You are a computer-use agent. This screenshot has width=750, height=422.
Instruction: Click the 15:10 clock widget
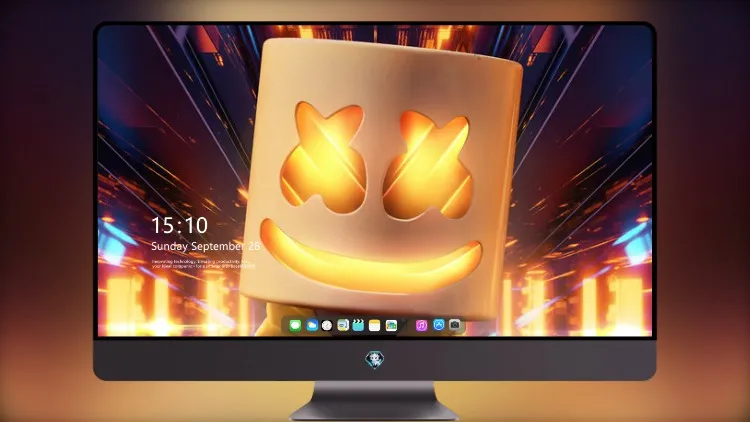[x=180, y=225]
